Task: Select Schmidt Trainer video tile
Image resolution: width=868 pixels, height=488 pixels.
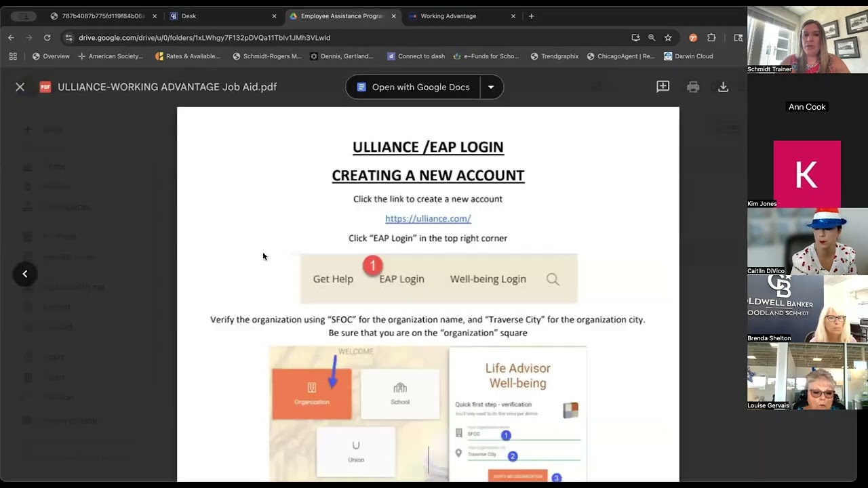Action: [807, 40]
